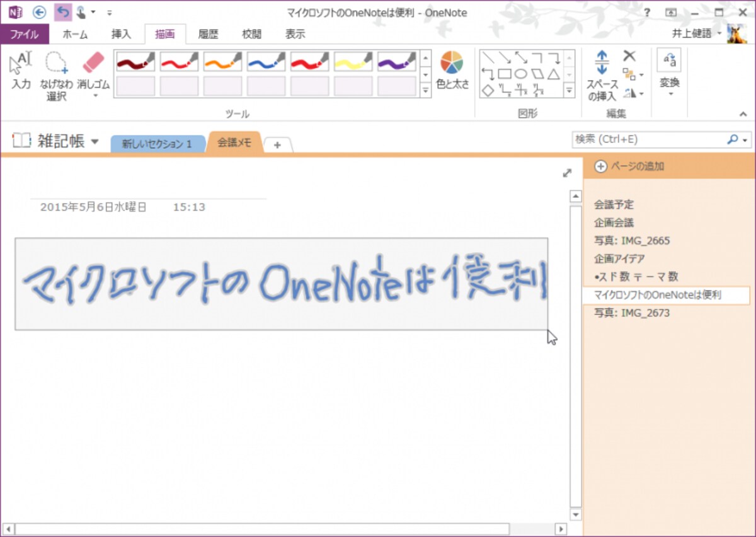This screenshot has height=537, width=756.
Task: Open the ribbon display options icon
Action: (x=671, y=13)
